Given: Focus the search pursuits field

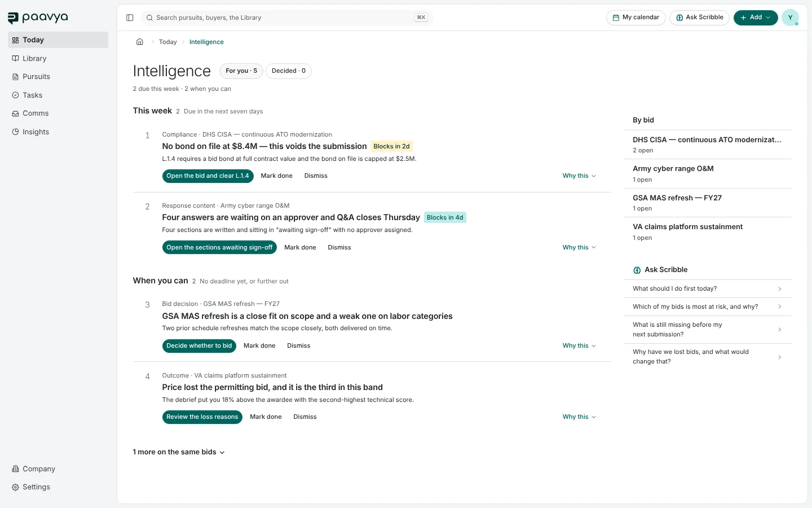Looking at the screenshot, I should 286,17.
